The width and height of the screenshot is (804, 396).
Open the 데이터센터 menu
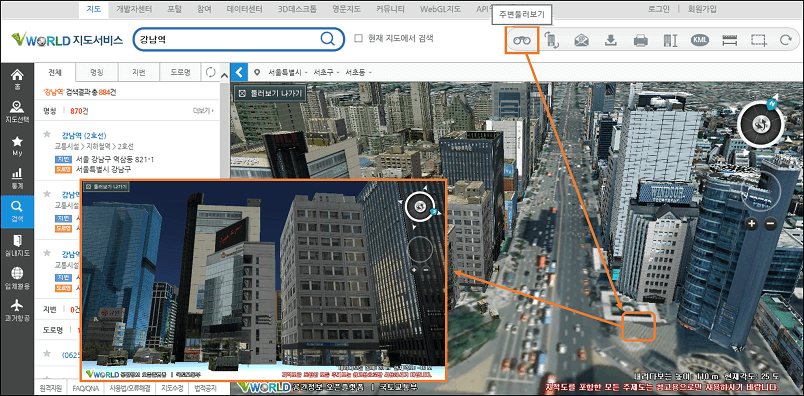245,9
